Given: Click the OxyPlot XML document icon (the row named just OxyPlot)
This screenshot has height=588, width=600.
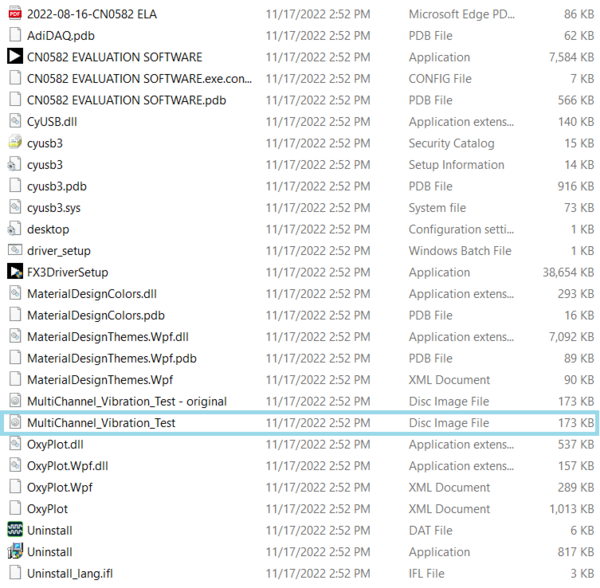Looking at the screenshot, I should (x=15, y=508).
